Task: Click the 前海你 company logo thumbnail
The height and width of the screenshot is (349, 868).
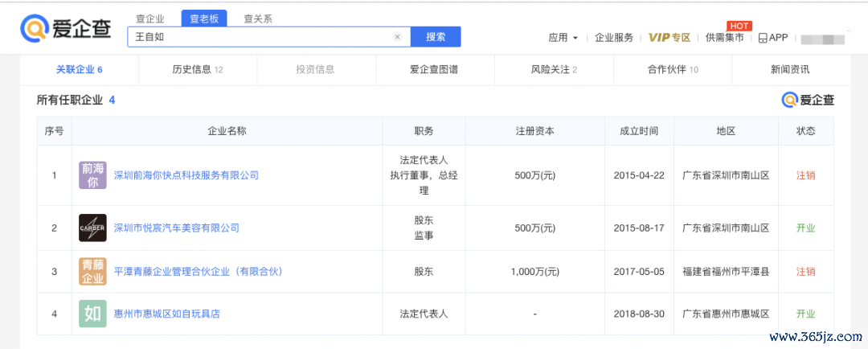Action: pyautogui.click(x=92, y=175)
